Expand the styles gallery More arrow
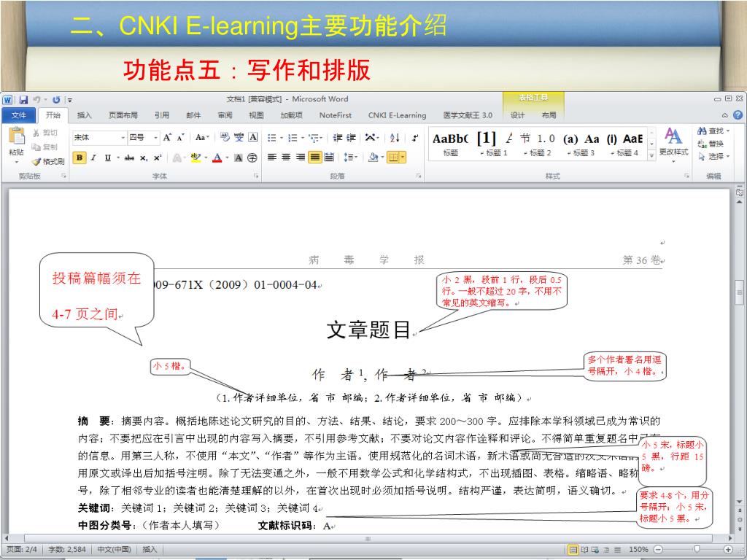Viewport: 747px width, 560px height. tap(651, 155)
